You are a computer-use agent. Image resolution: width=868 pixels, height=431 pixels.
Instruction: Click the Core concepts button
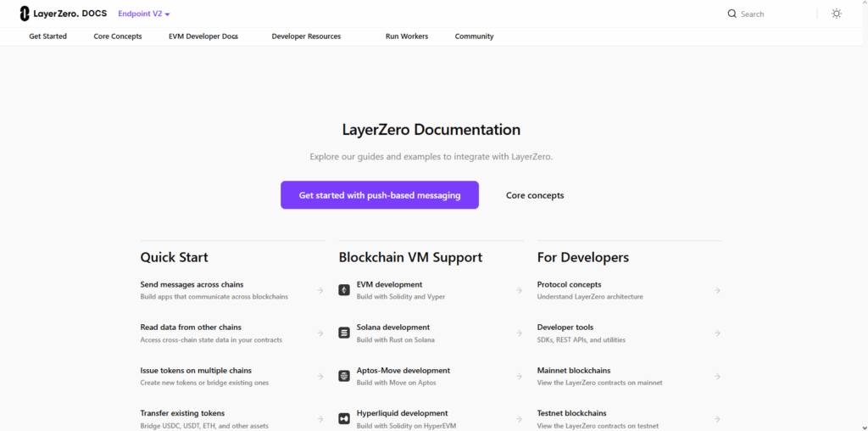[x=535, y=195]
